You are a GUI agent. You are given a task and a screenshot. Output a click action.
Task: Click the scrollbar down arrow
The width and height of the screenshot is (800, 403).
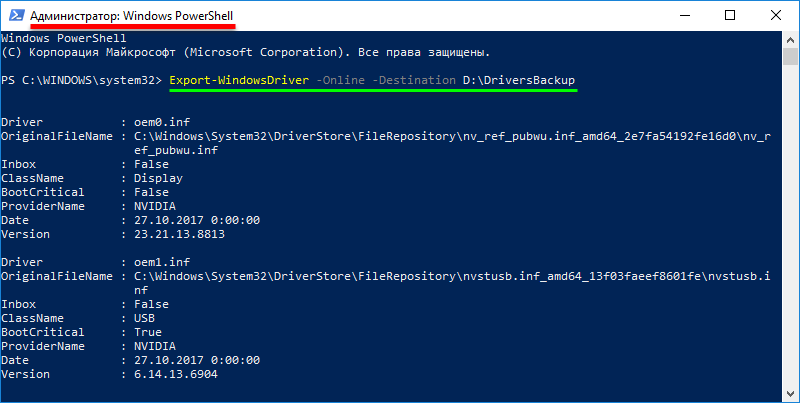point(790,392)
